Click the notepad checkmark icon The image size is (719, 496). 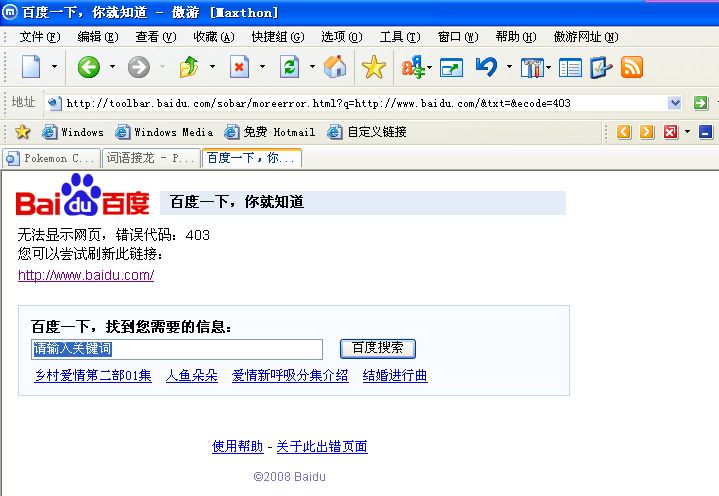click(601, 67)
